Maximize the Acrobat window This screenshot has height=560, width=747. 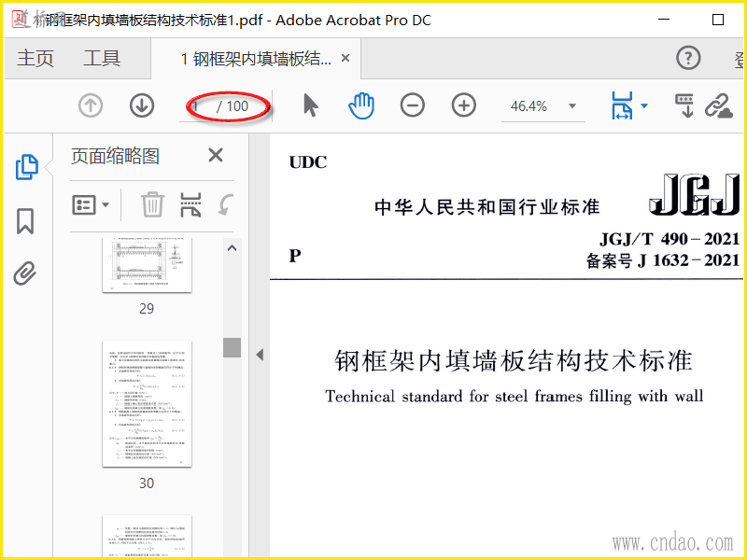click(718, 20)
